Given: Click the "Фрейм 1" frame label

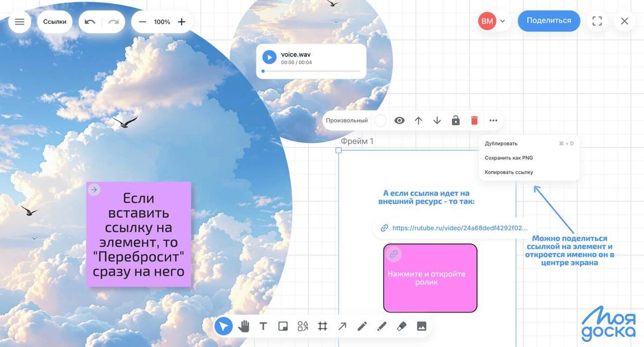Looking at the screenshot, I should 357,141.
